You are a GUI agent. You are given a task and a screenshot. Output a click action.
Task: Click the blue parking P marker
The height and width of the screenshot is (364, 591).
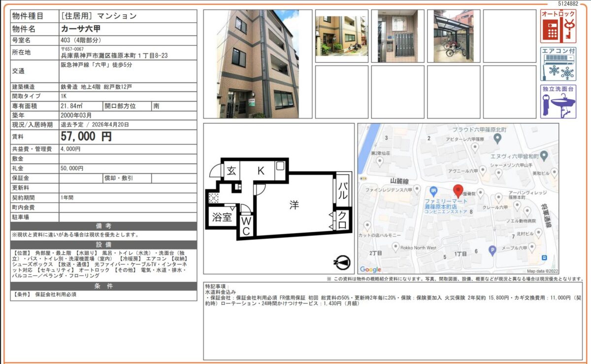coord(492,251)
